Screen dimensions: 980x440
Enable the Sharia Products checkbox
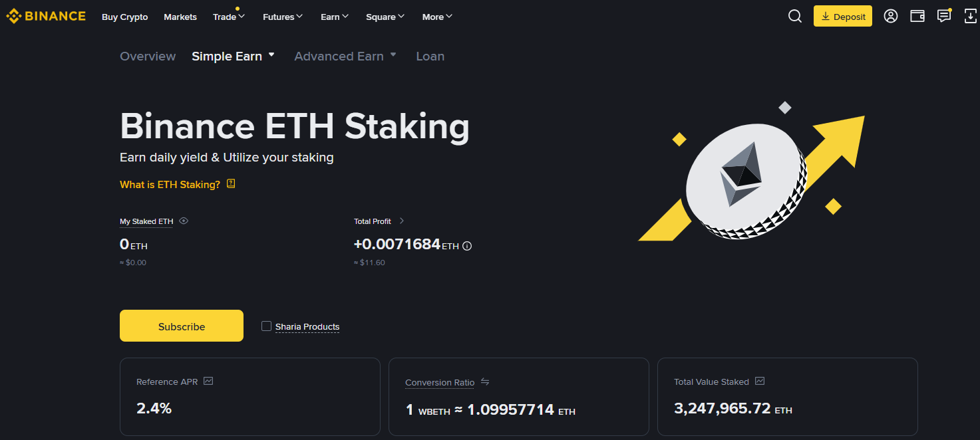[266, 326]
